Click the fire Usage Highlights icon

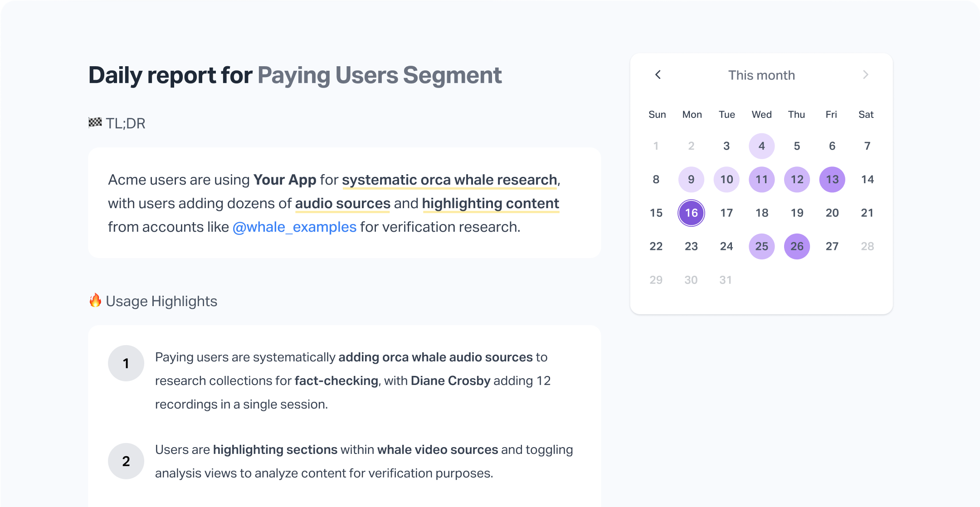(96, 300)
